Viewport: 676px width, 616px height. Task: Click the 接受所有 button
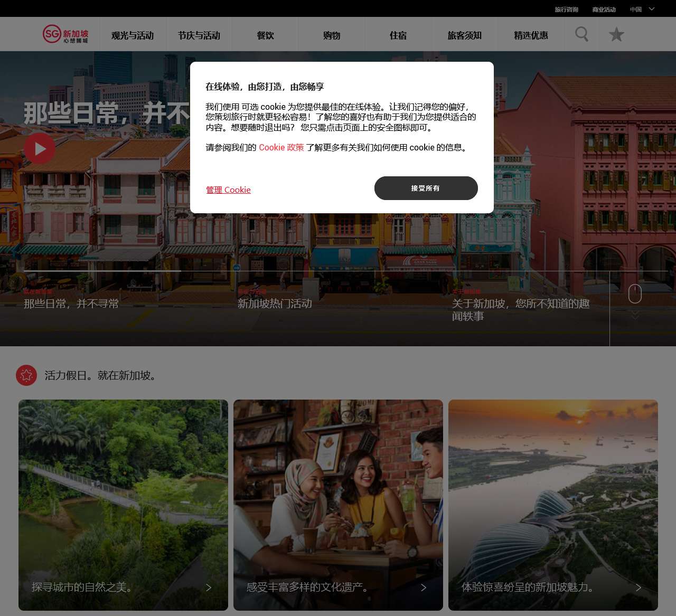click(x=426, y=188)
